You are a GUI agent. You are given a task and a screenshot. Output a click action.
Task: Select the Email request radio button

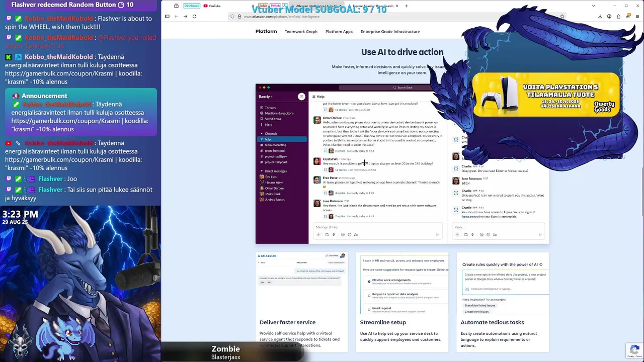[x=369, y=309]
